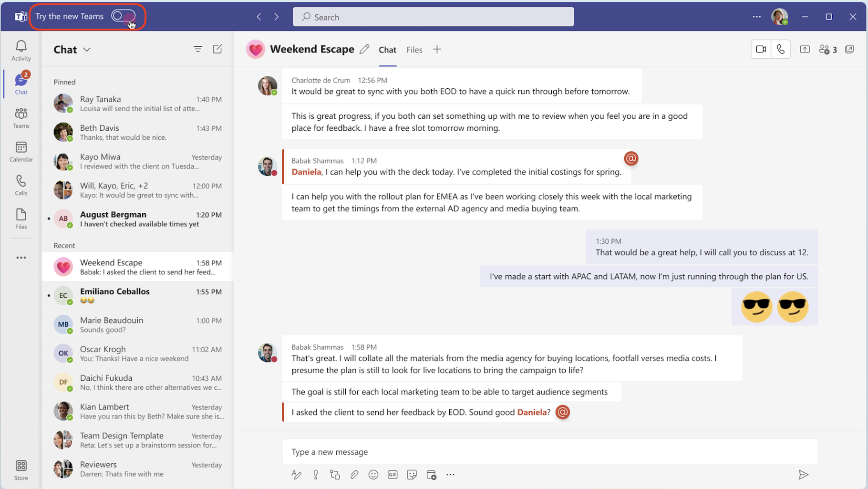This screenshot has width=868, height=489.
Task: Attach a file with paperclip icon
Action: [x=354, y=475]
